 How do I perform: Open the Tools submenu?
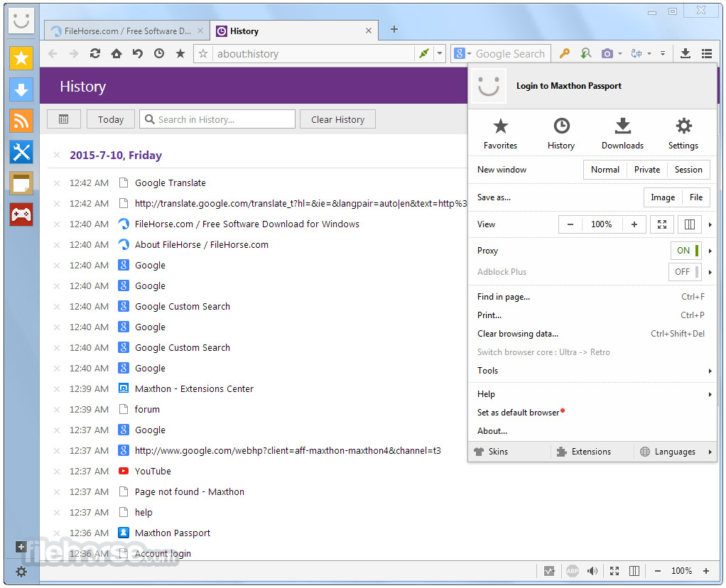(592, 371)
